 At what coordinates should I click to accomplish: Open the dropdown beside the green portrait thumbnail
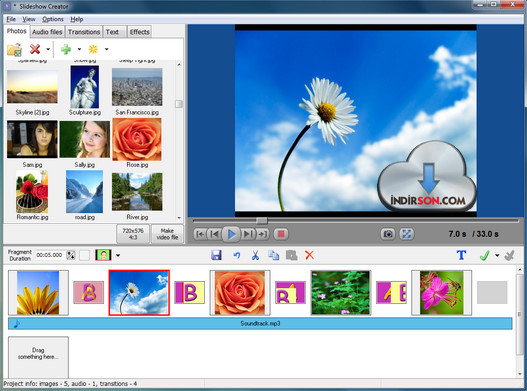[x=118, y=255]
